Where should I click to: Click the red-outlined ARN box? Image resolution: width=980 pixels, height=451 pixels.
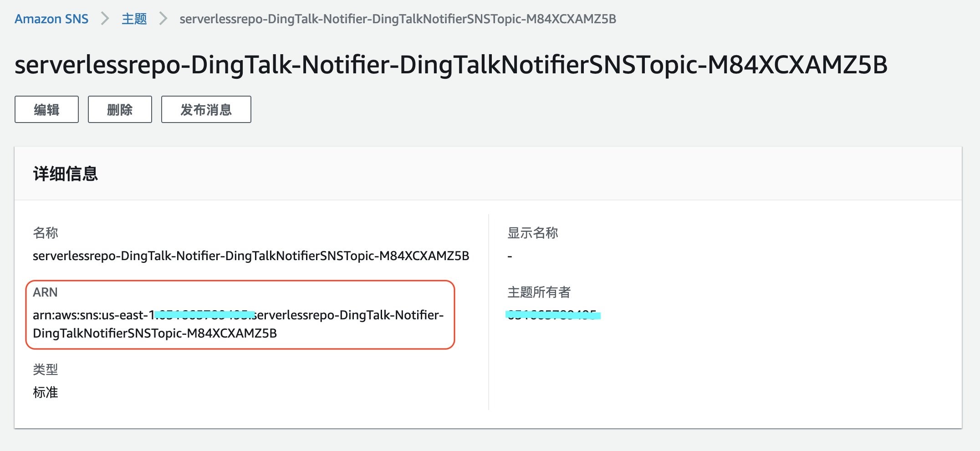(x=240, y=314)
